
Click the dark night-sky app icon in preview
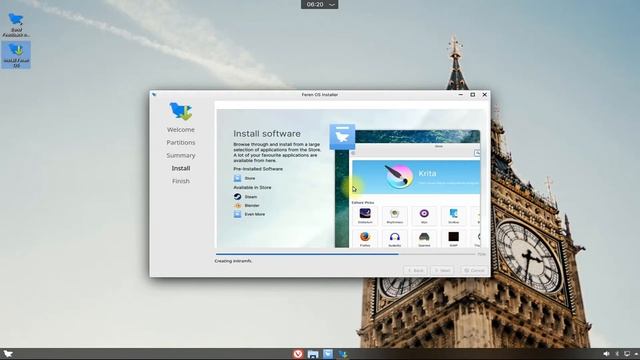(x=365, y=213)
